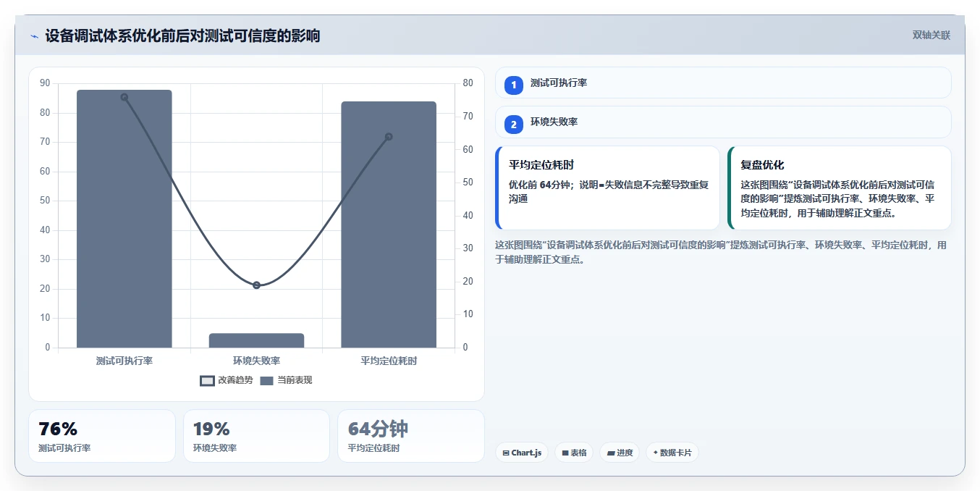Viewport: 980px width, 491px height.
Task: Click the x-axis label 环境失败率
Action: point(256,361)
